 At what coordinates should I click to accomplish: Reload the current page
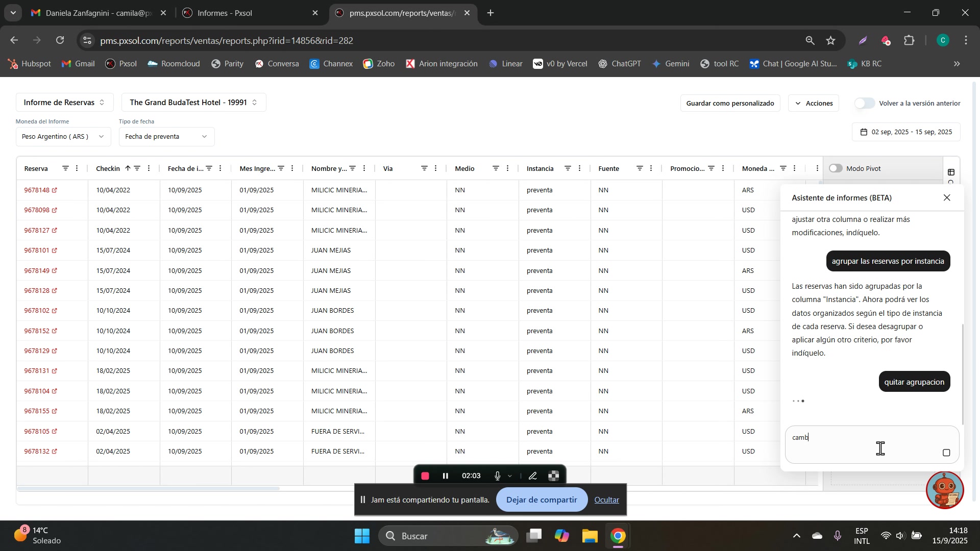[x=60, y=40]
